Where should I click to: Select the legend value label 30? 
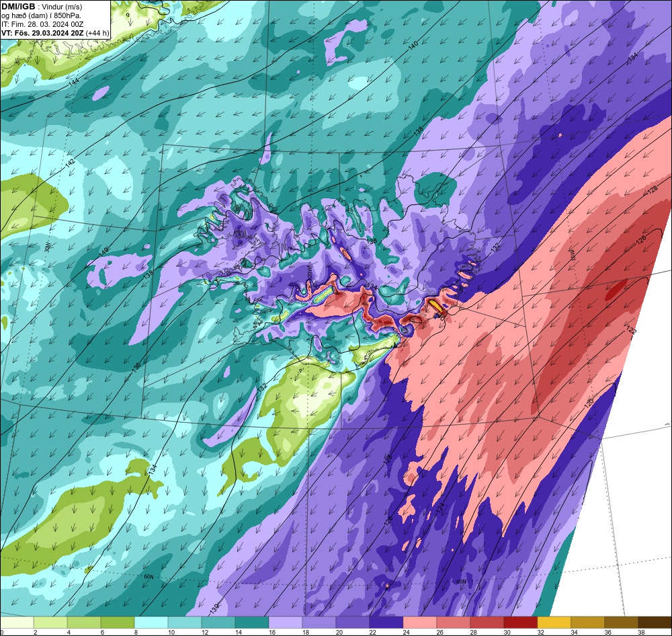pos(507,632)
